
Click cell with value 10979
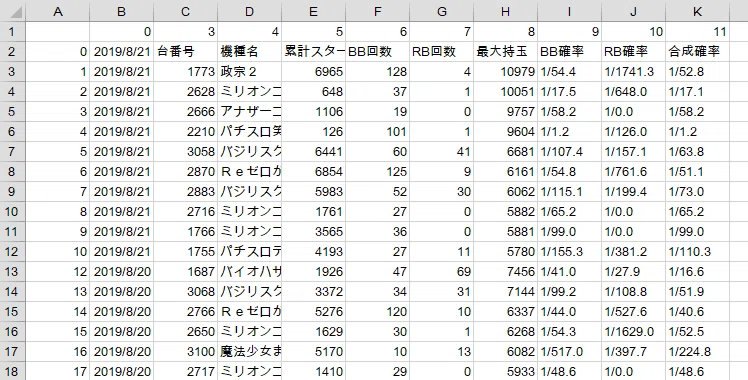[x=505, y=72]
